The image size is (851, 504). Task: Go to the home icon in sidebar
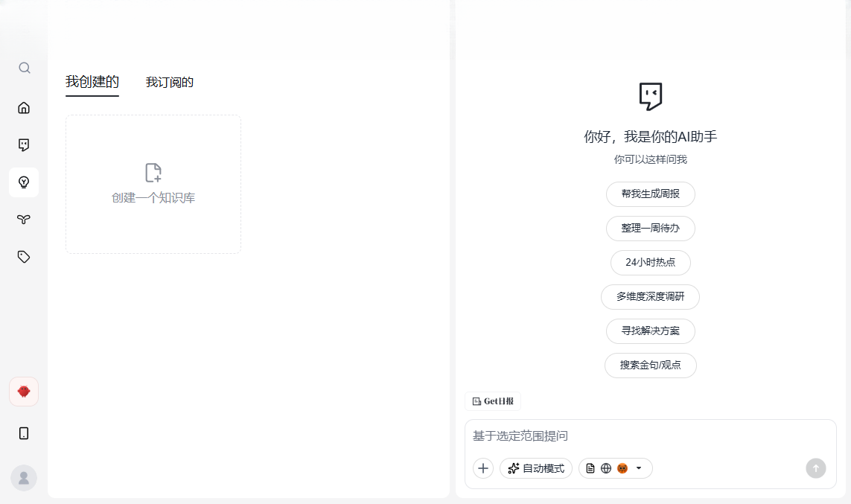24,107
